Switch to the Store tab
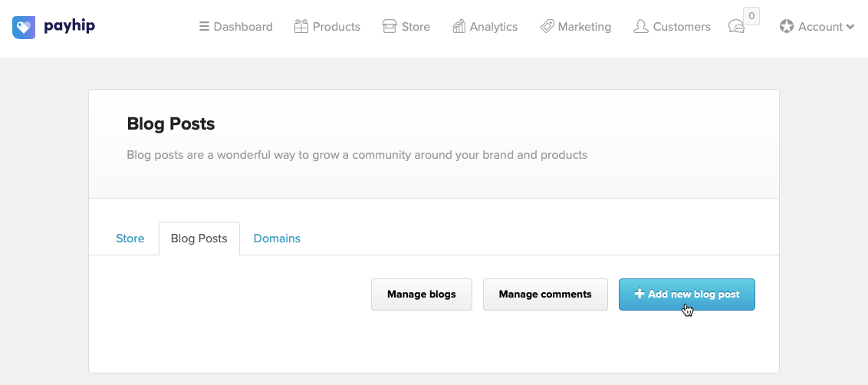Image resolution: width=868 pixels, height=385 pixels. 130,239
